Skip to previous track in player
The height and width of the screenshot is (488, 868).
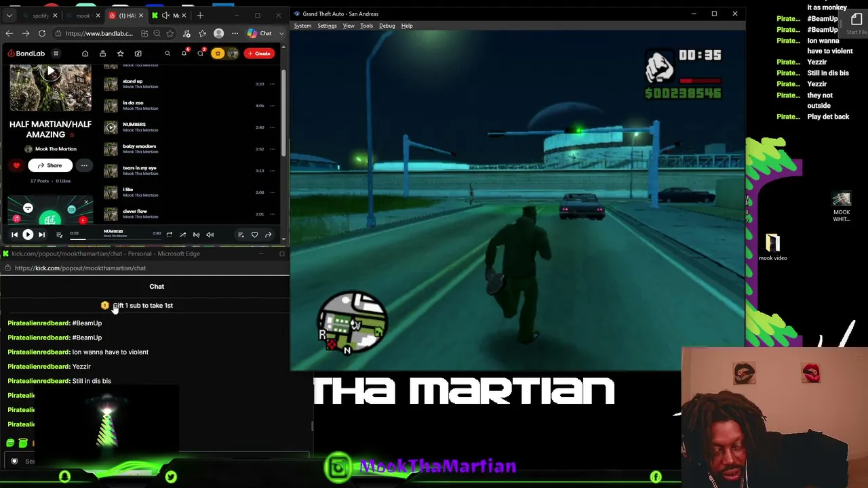14,235
